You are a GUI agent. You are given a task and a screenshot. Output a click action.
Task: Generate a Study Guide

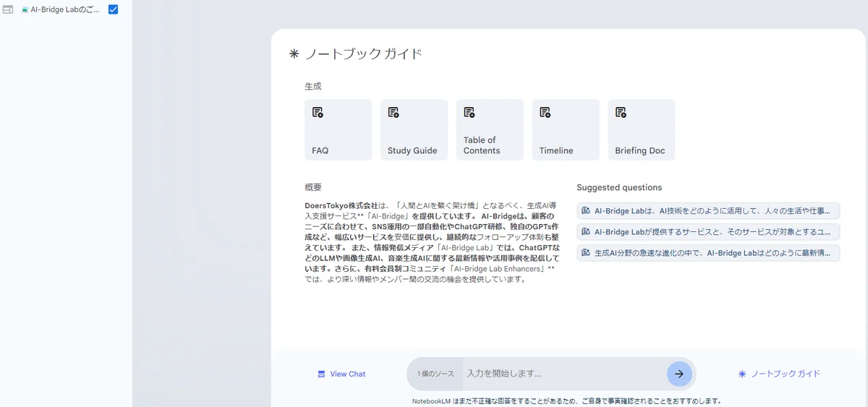[x=414, y=130]
